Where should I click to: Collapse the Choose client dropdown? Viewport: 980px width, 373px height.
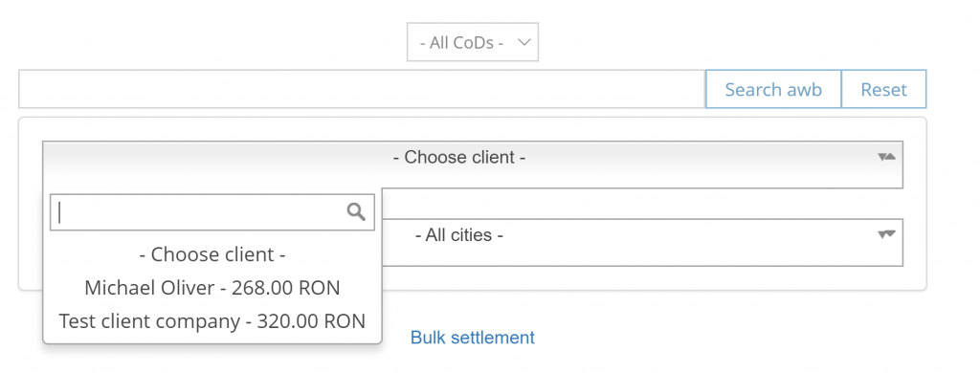click(473, 165)
